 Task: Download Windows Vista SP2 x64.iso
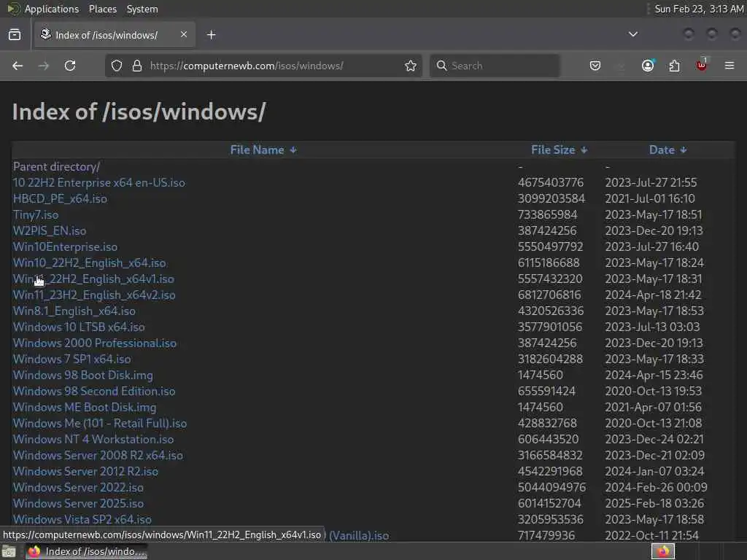(x=82, y=519)
